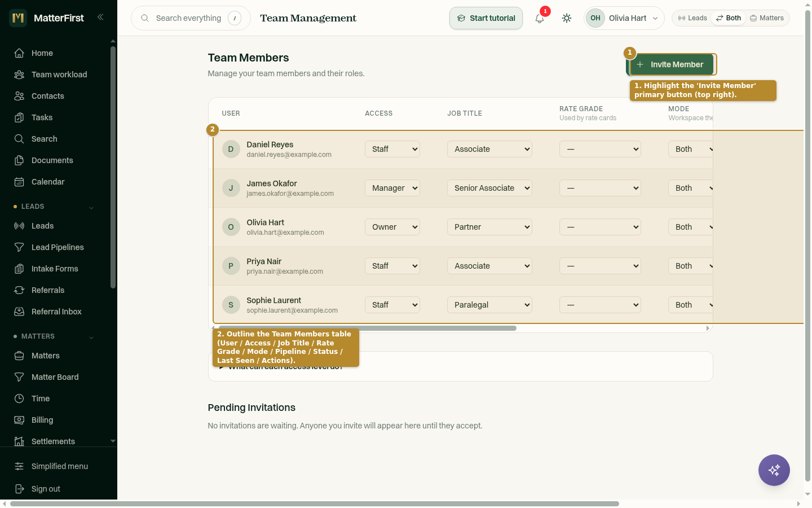
Task: Click the Sign out icon
Action: 19,489
